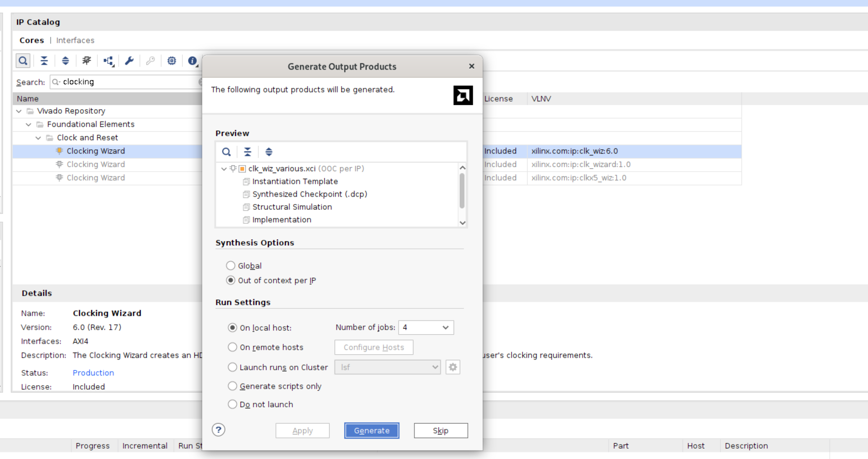
Task: Click Collapse All icon in Preview toolbar
Action: (x=248, y=152)
